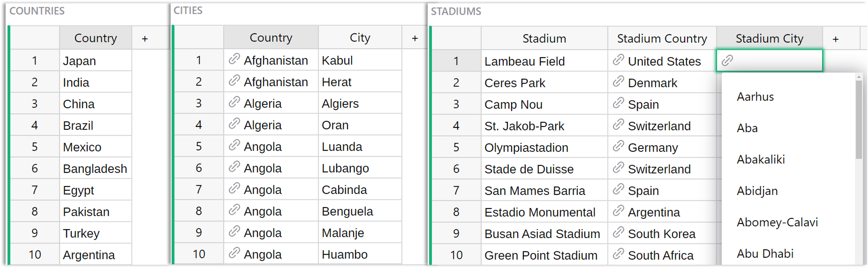Viewport: 868px width, 268px height.
Task: Click link icon beside Denmark in Stadiums
Action: pos(618,82)
